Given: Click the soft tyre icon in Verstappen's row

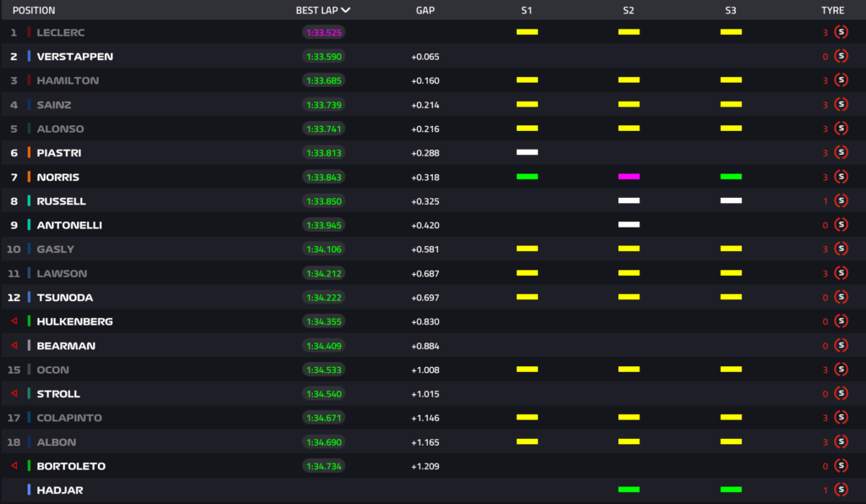Looking at the screenshot, I should pyautogui.click(x=841, y=57).
